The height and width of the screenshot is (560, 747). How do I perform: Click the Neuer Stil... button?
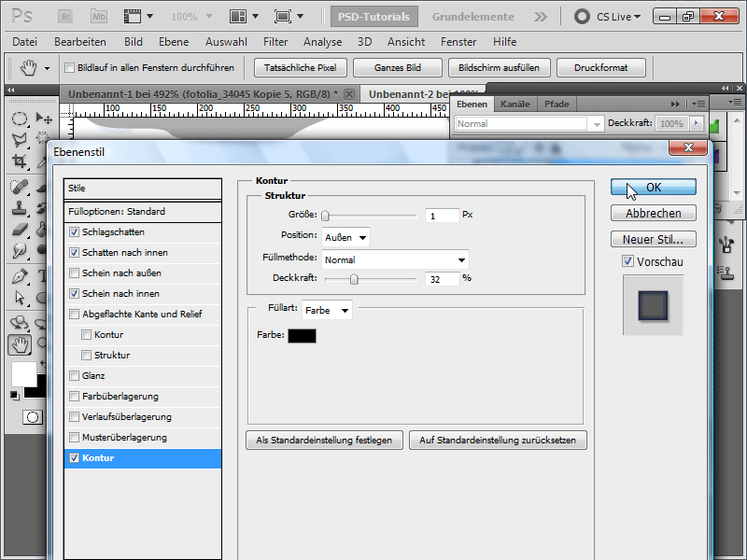653,239
